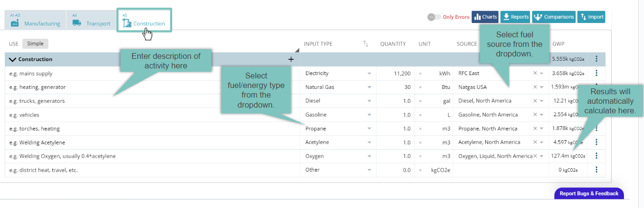Collapse the Construction section chevron

point(12,59)
